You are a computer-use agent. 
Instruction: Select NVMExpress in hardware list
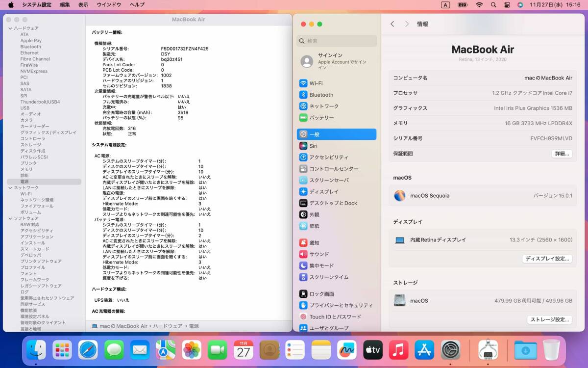[34, 71]
